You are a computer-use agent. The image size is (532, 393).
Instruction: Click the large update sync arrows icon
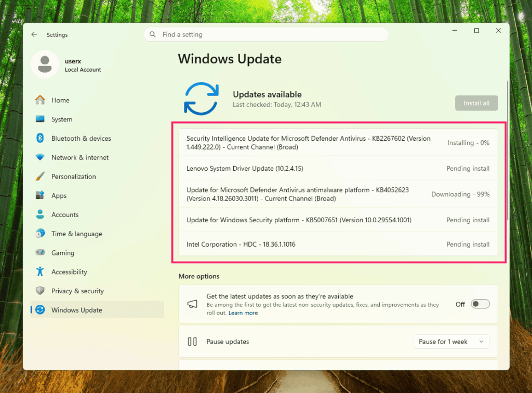pos(201,99)
